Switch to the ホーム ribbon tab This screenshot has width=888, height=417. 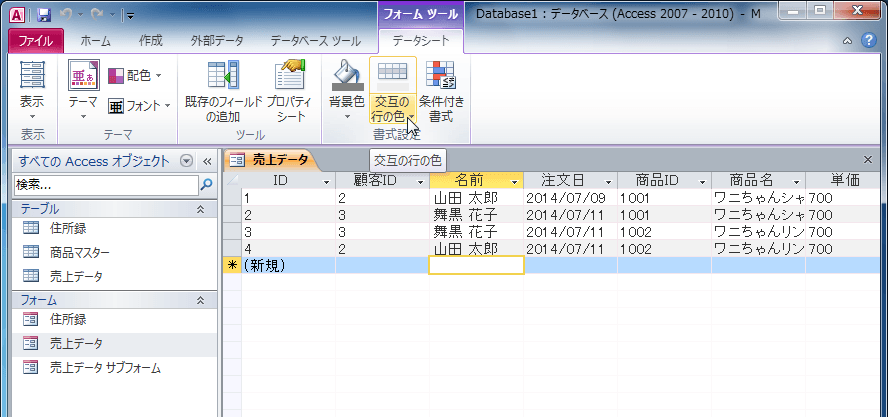tap(96, 41)
